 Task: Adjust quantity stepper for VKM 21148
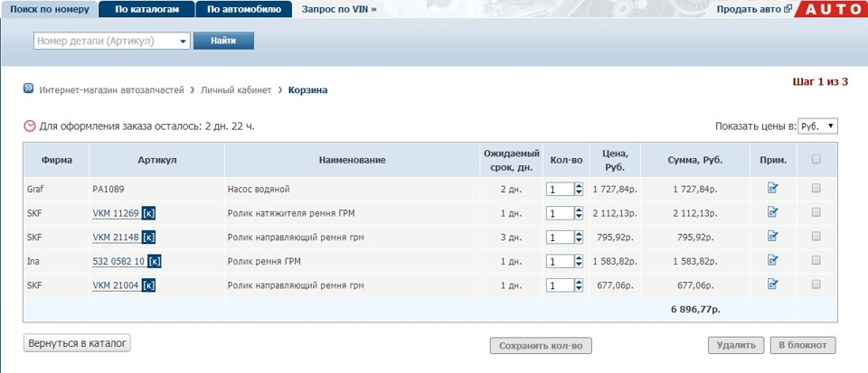(x=579, y=238)
